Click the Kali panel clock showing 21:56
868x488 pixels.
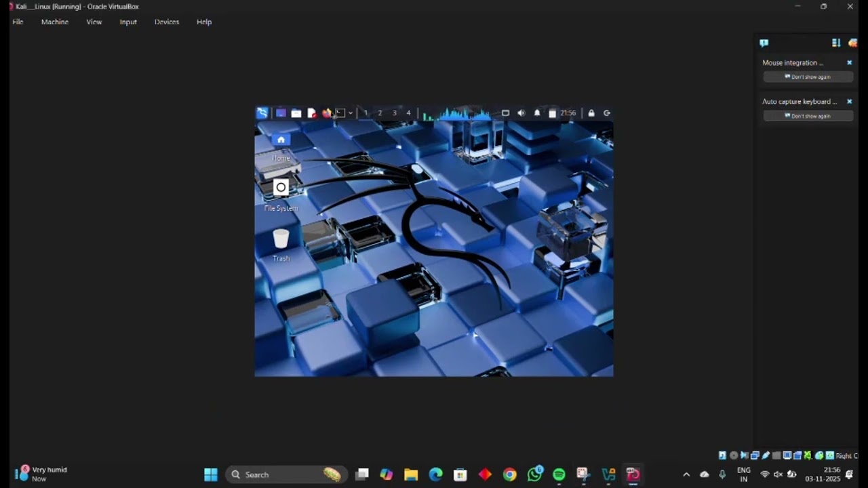click(x=568, y=113)
